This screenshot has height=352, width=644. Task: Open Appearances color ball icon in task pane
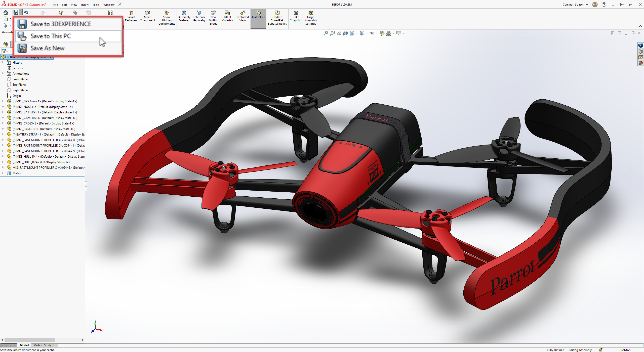pyautogui.click(x=640, y=63)
